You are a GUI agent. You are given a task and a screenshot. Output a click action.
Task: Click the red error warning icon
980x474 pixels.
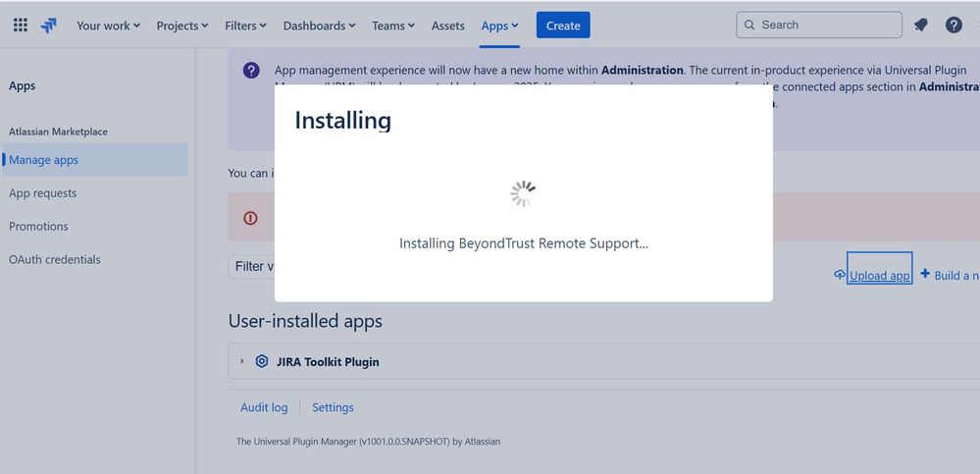click(x=250, y=218)
